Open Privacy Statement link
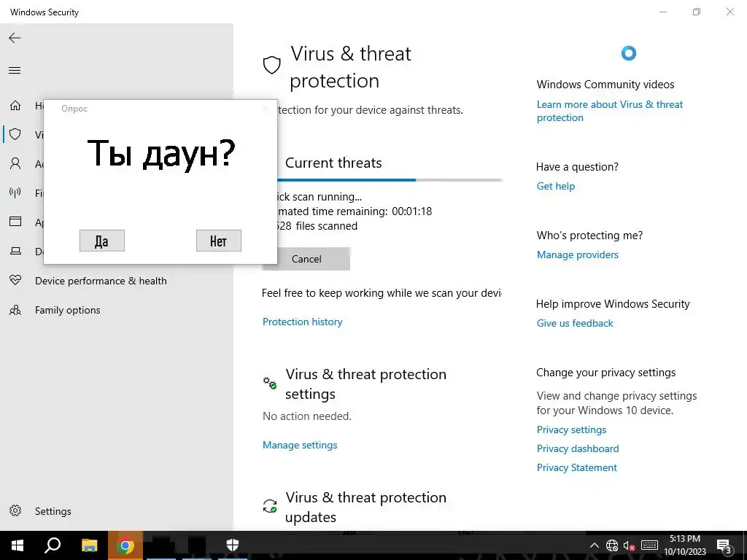 576,467
